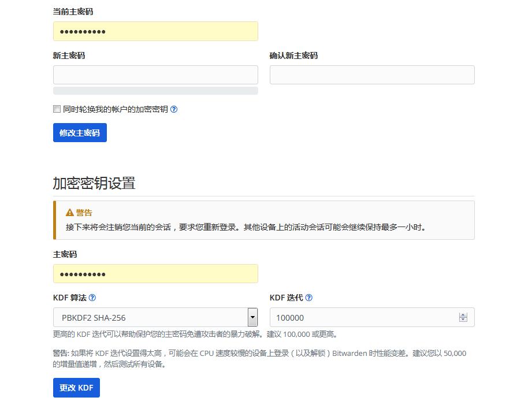532x401 pixels.
Task: Click the 新主密码 input field
Action: pyautogui.click(x=156, y=75)
